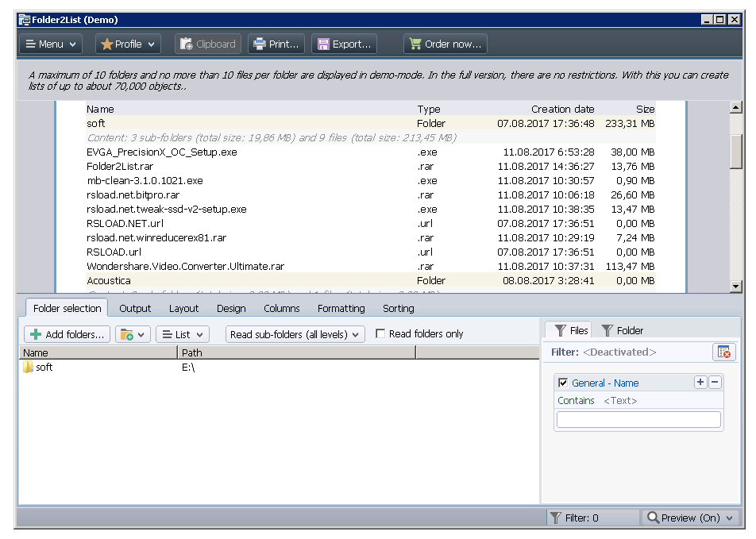This screenshot has width=756, height=539.
Task: Click the filter reset icon next to Deactivated
Action: (x=723, y=352)
